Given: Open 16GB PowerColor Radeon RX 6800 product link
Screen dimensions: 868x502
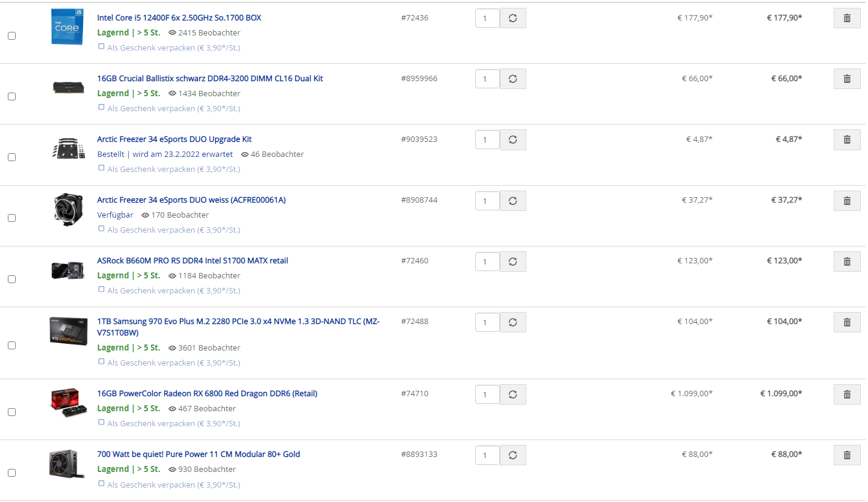Looking at the screenshot, I should [x=207, y=394].
